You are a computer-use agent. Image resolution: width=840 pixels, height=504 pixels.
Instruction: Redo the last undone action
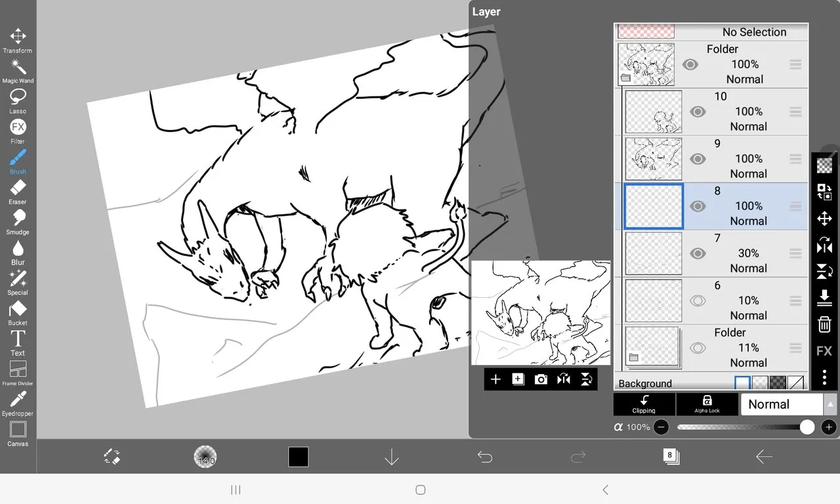(x=578, y=457)
